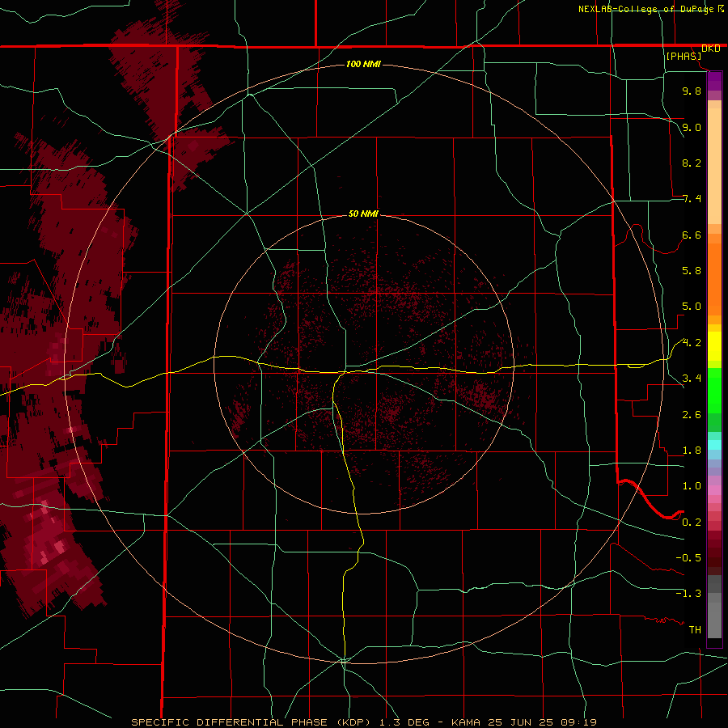
Task: Pick the bright green band on the color bar
Action: click(714, 391)
